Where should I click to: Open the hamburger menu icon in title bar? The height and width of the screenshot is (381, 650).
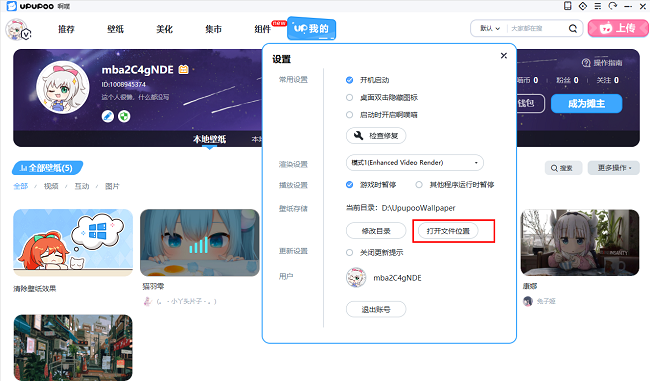[598, 6]
